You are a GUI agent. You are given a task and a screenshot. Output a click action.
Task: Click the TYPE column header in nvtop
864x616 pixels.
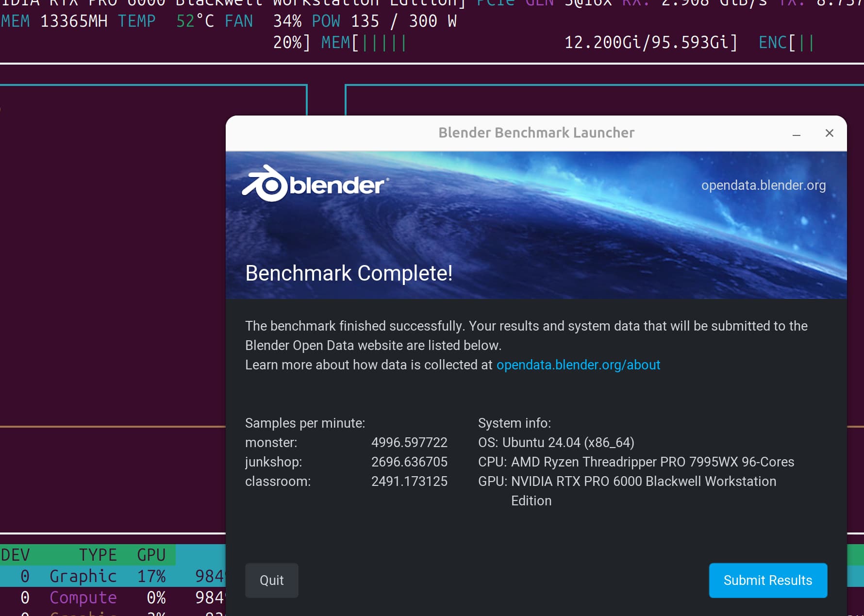[98, 555]
